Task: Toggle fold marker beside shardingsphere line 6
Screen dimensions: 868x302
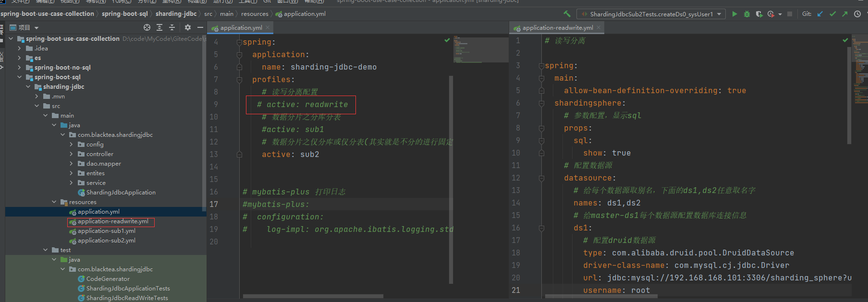Action: point(541,103)
